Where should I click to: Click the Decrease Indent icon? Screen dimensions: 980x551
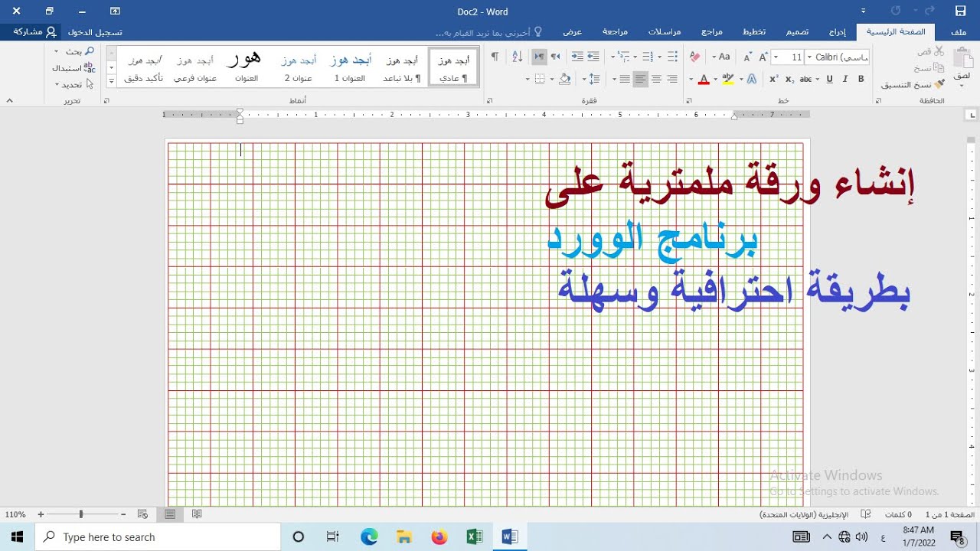point(593,57)
